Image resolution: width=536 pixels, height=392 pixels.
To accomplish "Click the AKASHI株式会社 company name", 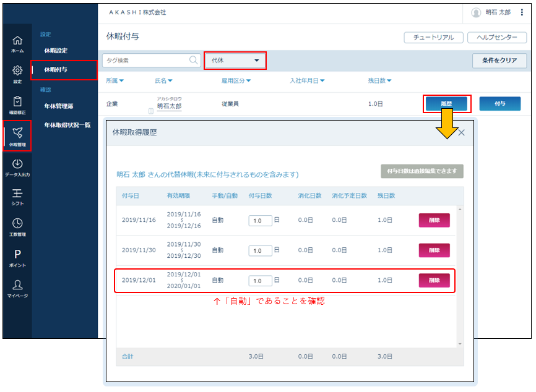I will [x=137, y=12].
